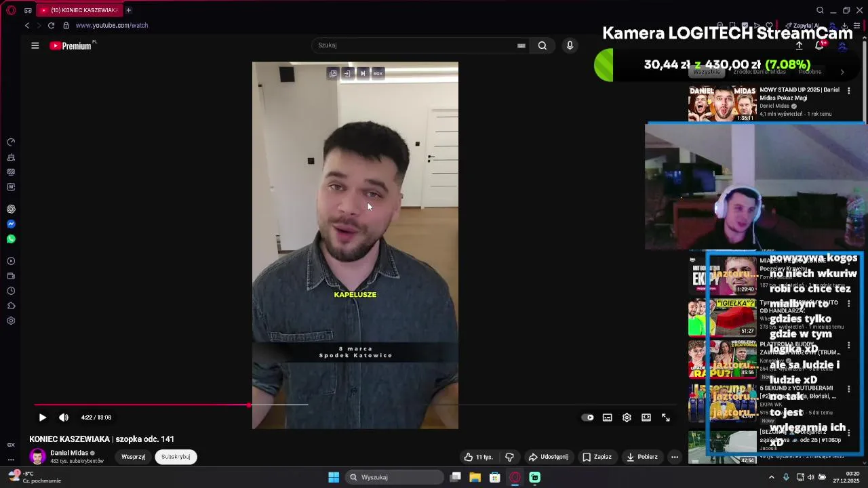Show hidden system tray icons
This screenshot has height=488, width=868.
(x=771, y=477)
